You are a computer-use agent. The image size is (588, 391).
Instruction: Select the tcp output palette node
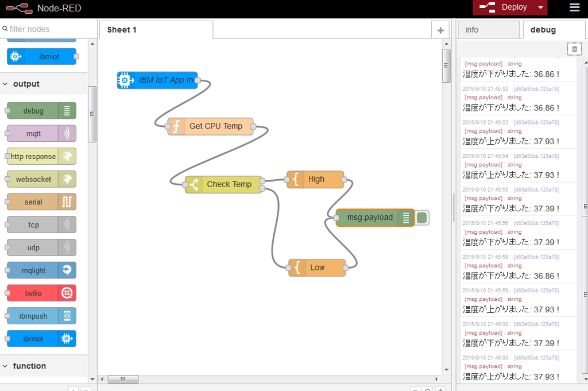coord(41,225)
